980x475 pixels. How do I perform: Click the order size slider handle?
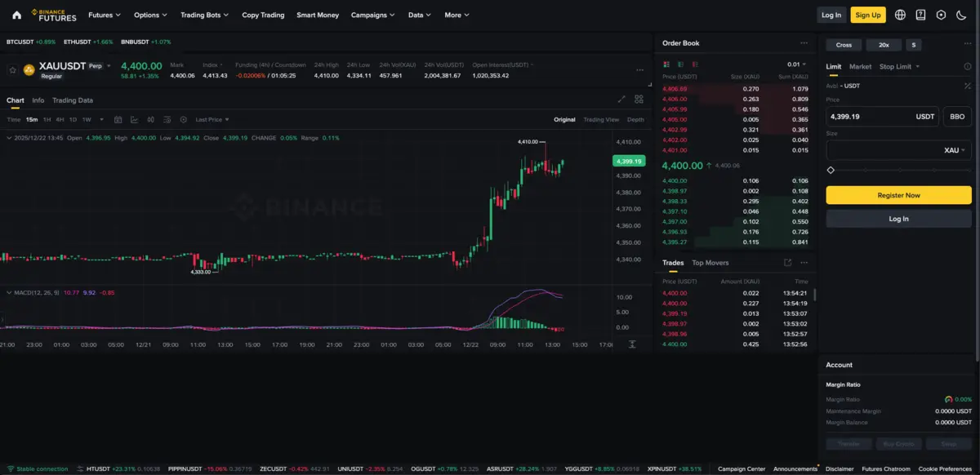[831, 170]
